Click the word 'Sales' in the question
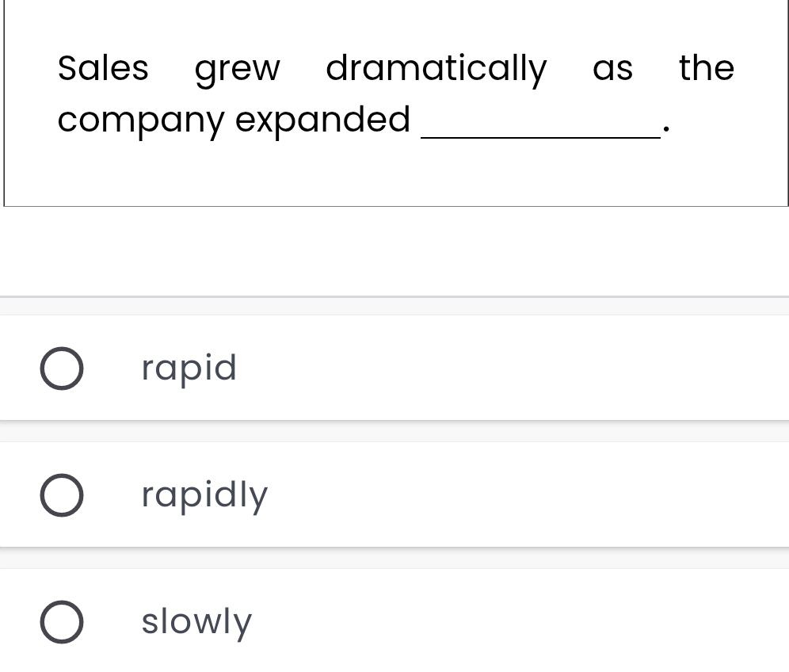 103,68
